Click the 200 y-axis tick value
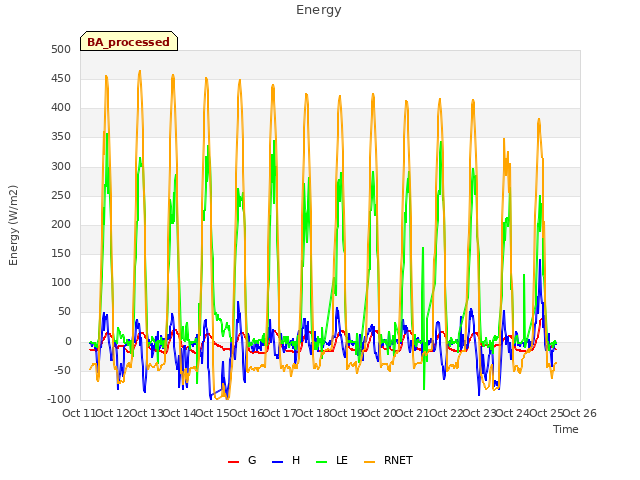 [x=61, y=224]
